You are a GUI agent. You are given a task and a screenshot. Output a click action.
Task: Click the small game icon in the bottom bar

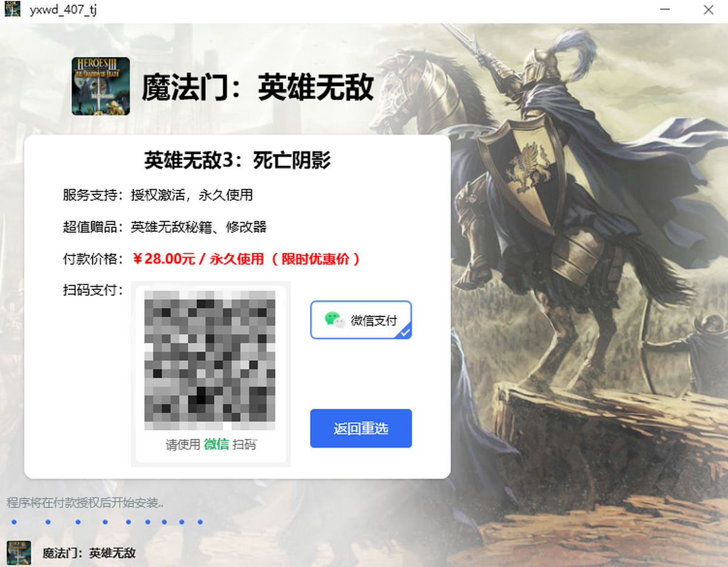[x=19, y=553]
